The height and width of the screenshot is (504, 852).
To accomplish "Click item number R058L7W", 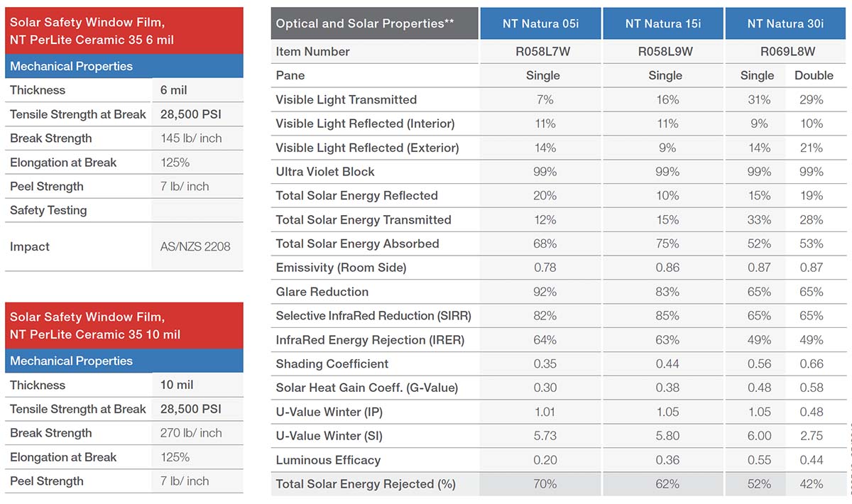I will [x=543, y=51].
